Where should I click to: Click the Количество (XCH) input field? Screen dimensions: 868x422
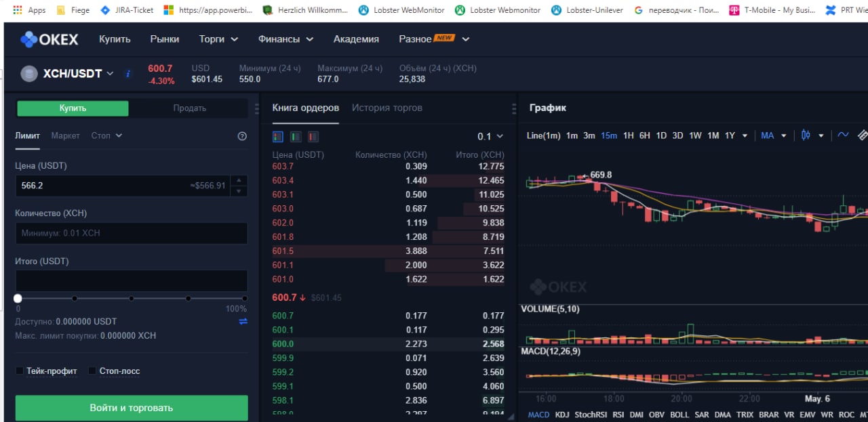pos(132,233)
